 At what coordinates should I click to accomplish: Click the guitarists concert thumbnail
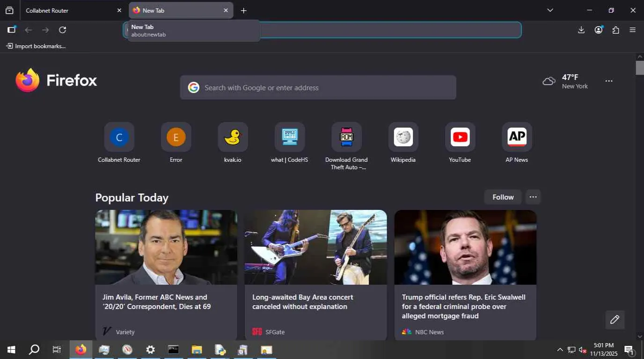(316, 247)
